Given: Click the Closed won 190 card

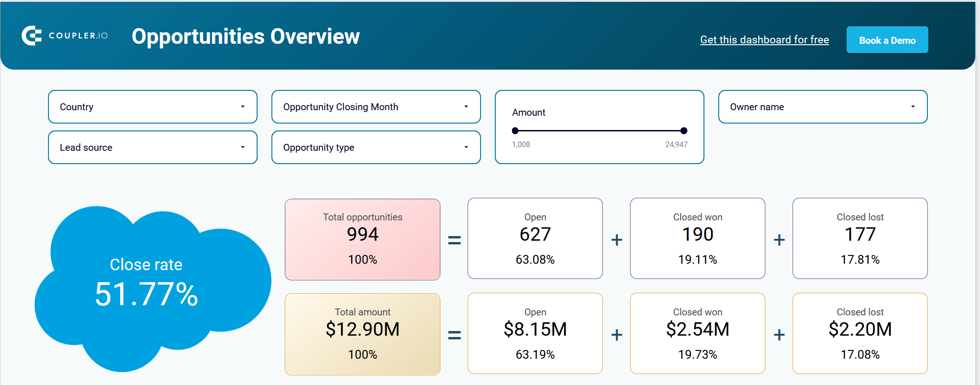Looking at the screenshot, I should click(697, 238).
